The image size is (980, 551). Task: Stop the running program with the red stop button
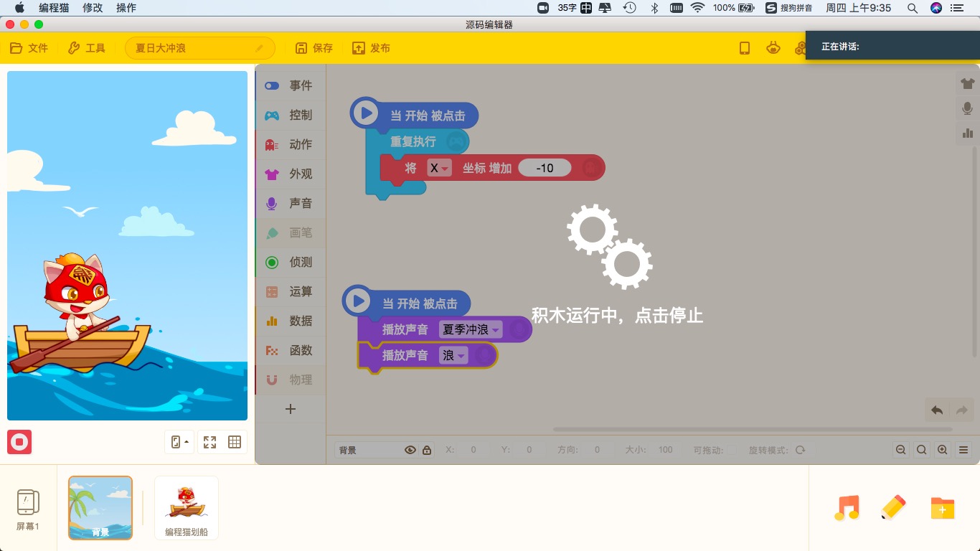[x=19, y=442]
